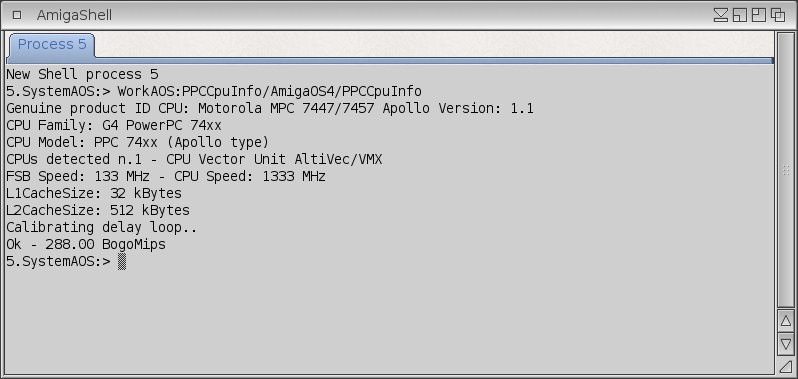This screenshot has width=798, height=379.
Task: Click the AmigaShell title bar text
Action: tap(74, 15)
